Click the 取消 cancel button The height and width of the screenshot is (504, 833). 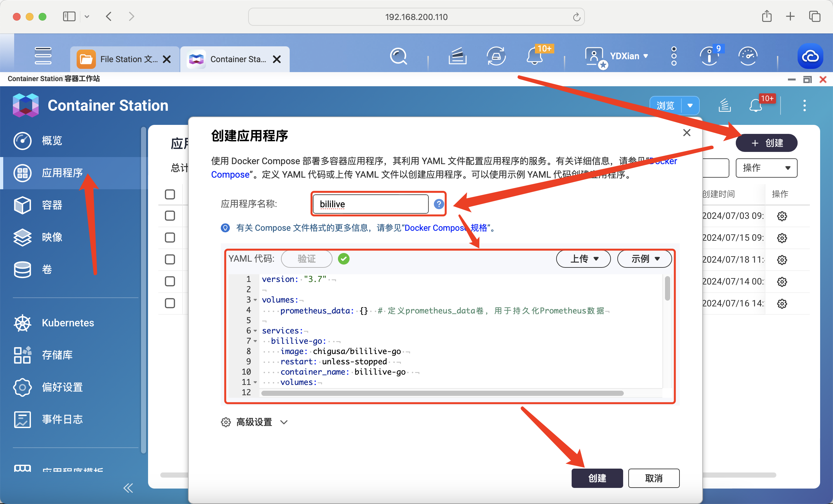point(653,478)
